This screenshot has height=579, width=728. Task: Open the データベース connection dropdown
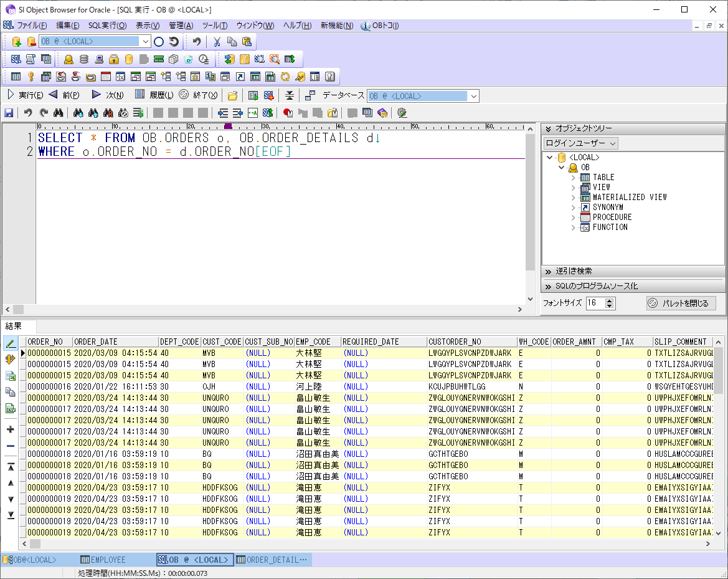(473, 96)
